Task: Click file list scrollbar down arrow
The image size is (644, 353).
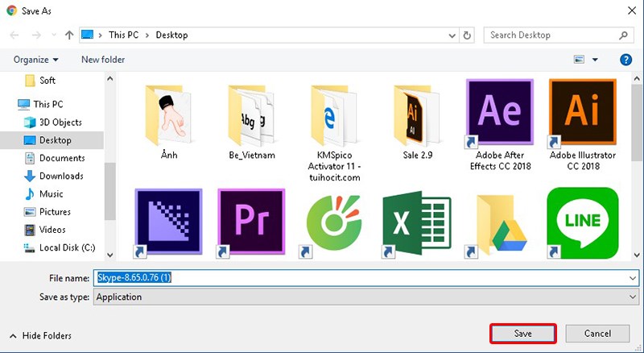Action: coord(637,255)
